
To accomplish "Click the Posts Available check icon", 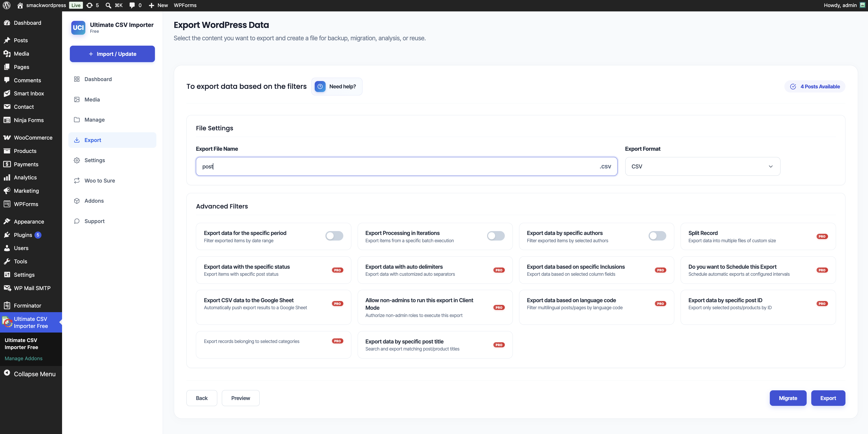I will [x=793, y=87].
